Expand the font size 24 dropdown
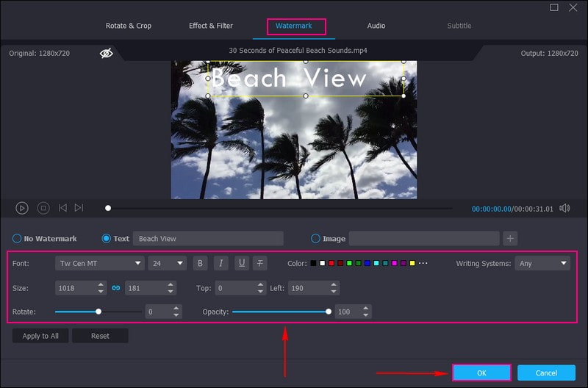The width and height of the screenshot is (588, 388). point(167,263)
